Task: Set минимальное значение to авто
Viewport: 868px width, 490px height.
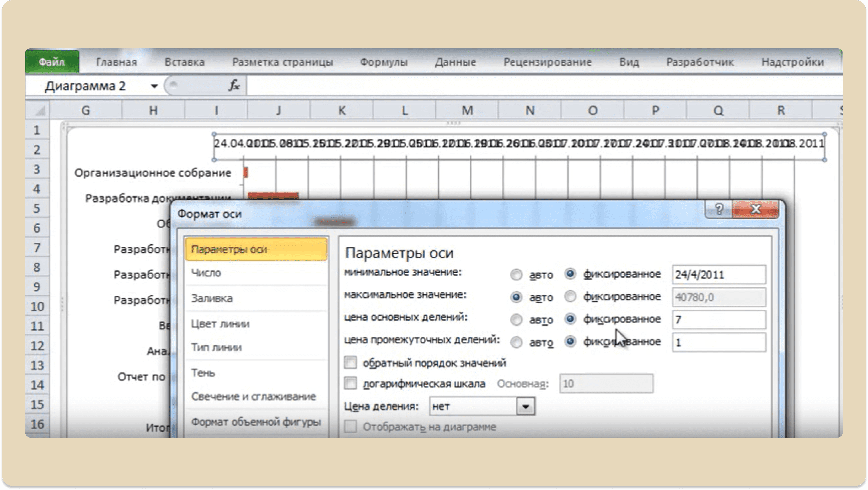Action: [516, 275]
